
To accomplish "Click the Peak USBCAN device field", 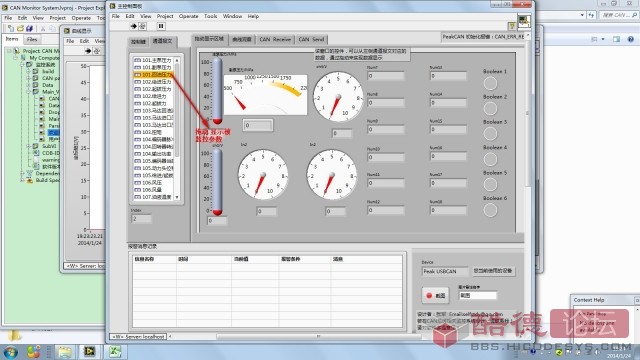I will 445,271.
